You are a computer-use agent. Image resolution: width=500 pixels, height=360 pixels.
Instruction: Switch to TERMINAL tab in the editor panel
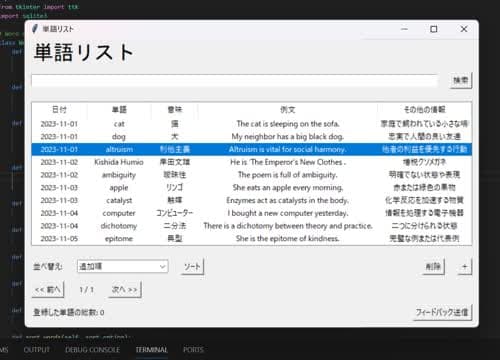[151, 350]
